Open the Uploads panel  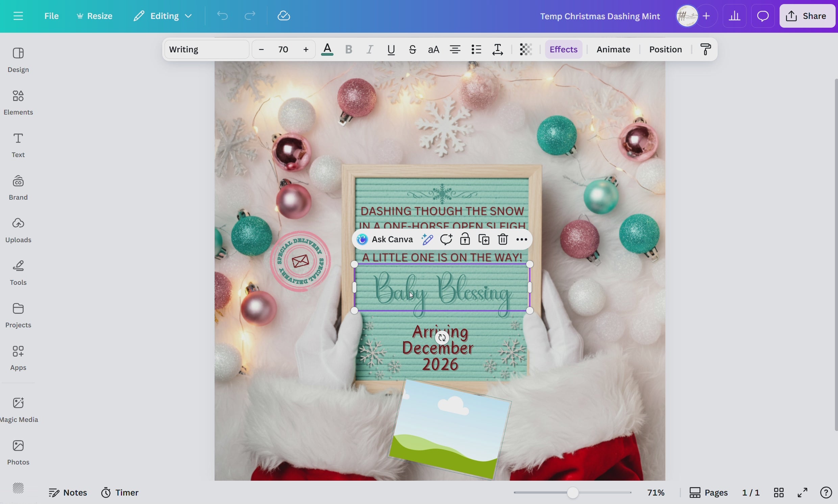click(x=18, y=229)
